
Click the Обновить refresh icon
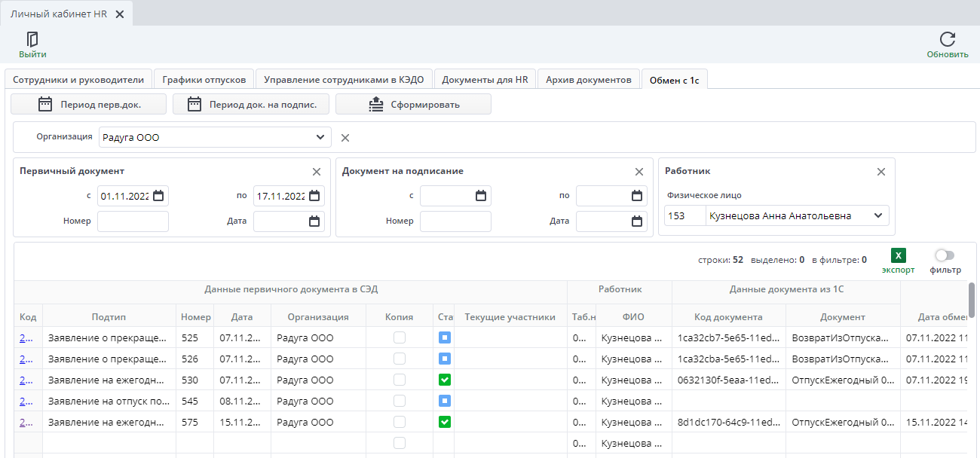948,39
